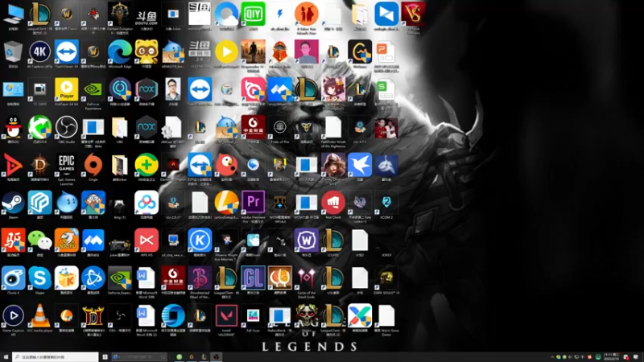Open the Adobe Premiere Pro shortcut

pyautogui.click(x=253, y=206)
